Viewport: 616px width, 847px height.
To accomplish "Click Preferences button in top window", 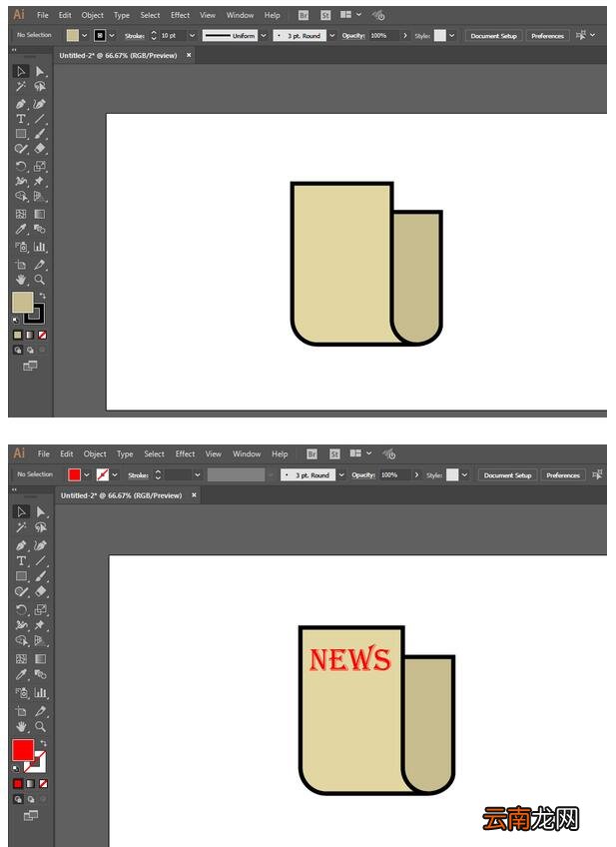I will click(x=547, y=36).
